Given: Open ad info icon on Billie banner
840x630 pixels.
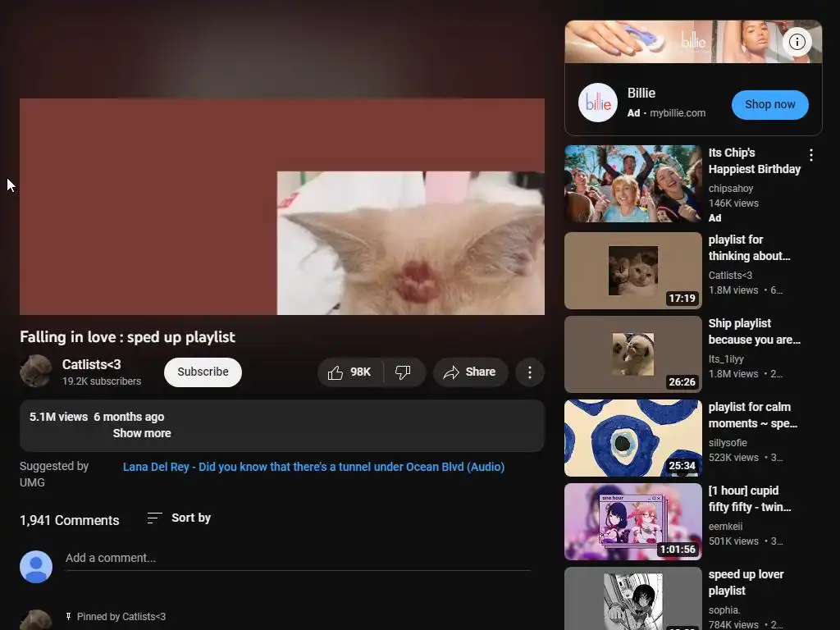Looking at the screenshot, I should coord(797,42).
